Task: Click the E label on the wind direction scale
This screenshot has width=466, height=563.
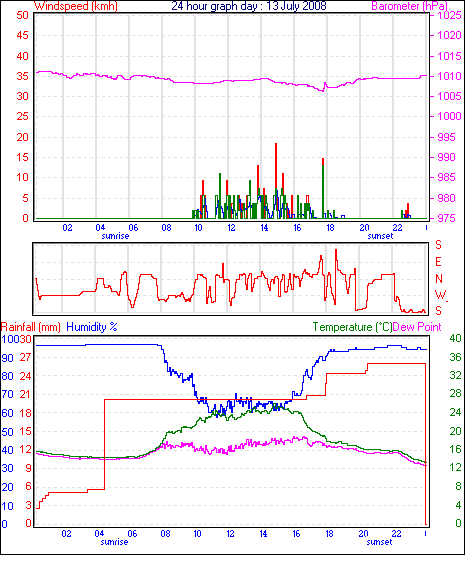Action: point(438,262)
